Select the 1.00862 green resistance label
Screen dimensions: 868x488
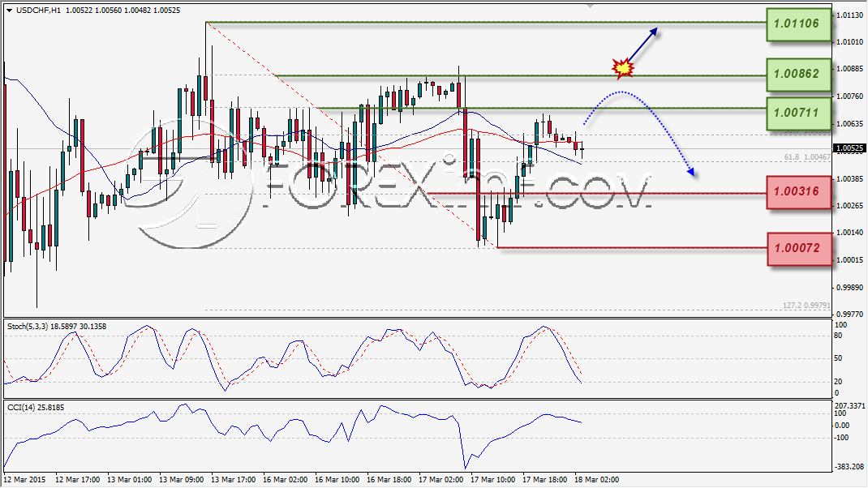click(x=799, y=74)
